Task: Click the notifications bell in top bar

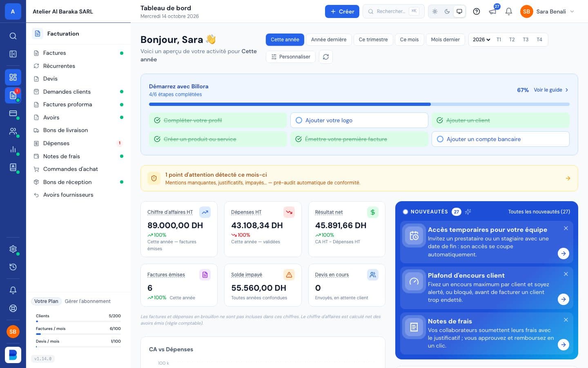Action: (509, 11)
